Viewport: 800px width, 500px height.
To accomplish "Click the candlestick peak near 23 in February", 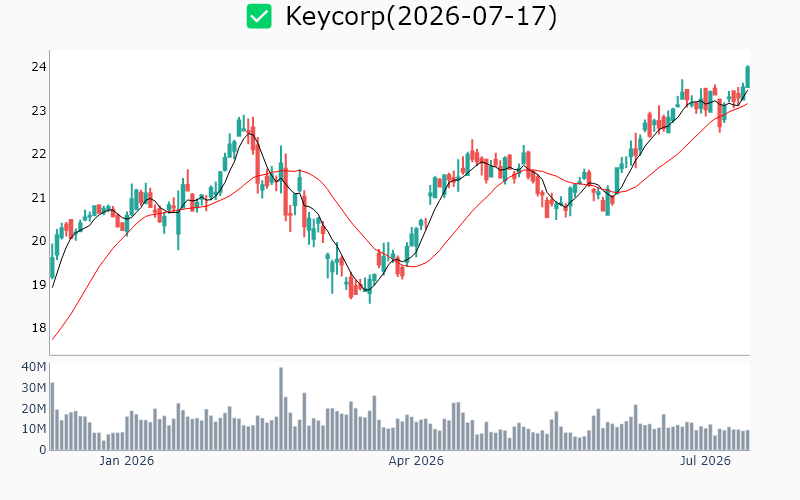I will click(x=243, y=124).
